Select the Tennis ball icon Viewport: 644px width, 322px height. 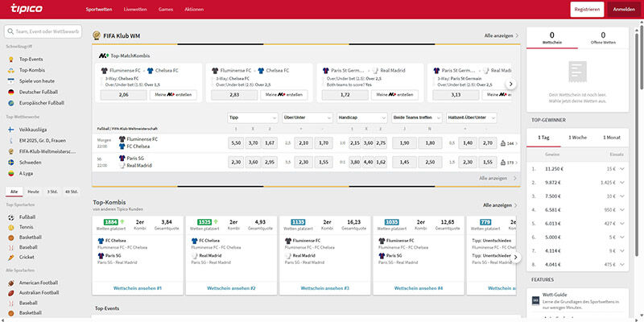[x=11, y=227]
